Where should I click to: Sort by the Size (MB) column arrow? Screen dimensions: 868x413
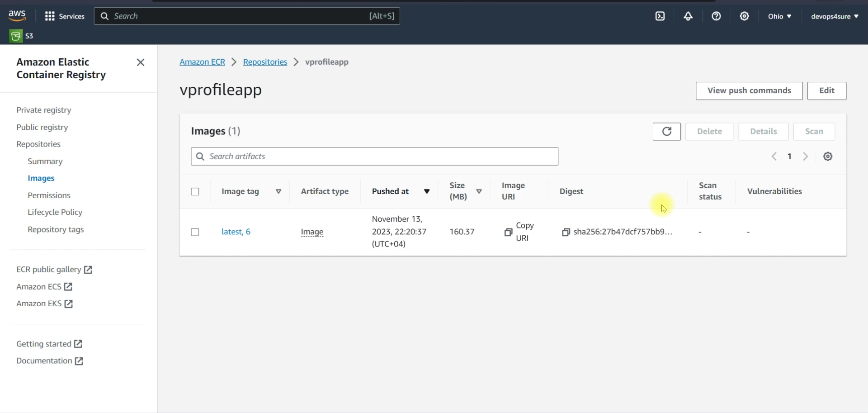pyautogui.click(x=479, y=192)
